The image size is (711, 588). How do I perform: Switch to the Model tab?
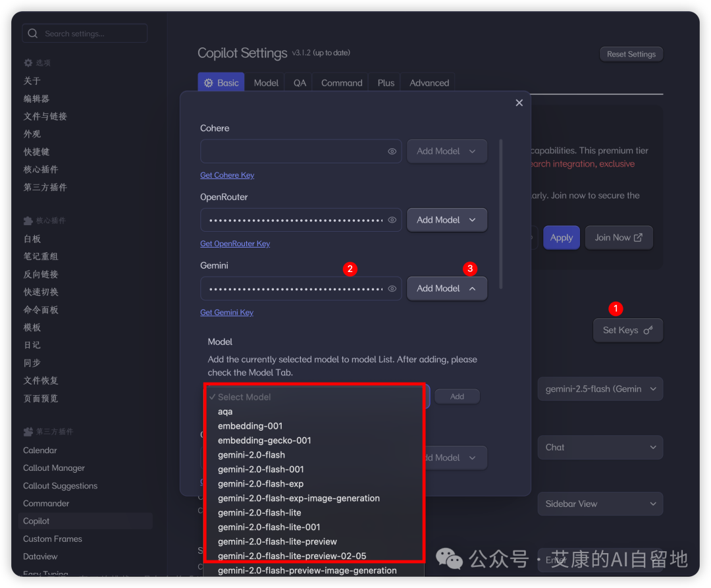coord(266,83)
